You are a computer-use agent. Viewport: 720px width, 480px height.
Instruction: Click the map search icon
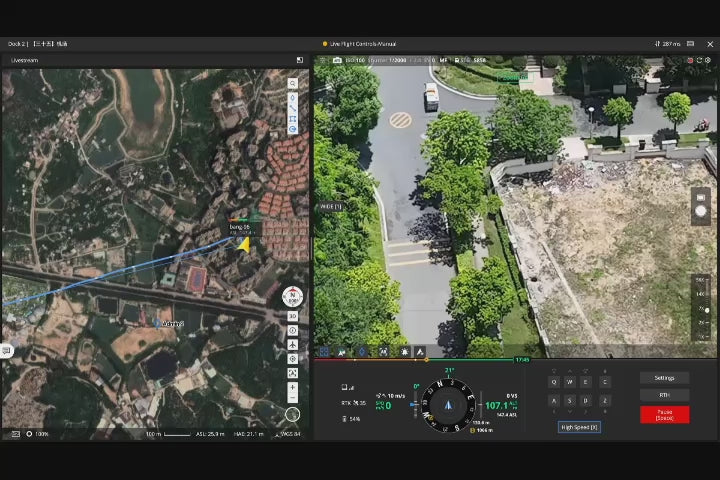[x=293, y=83]
